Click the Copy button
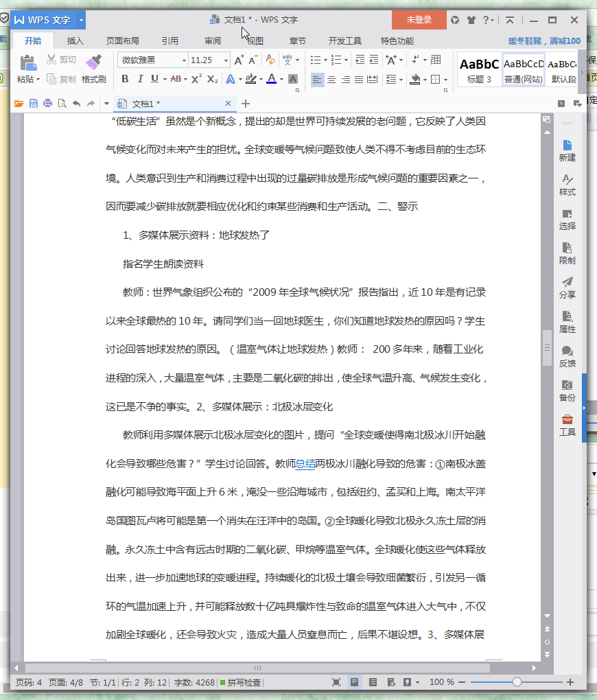Viewport: 597px width, 700px height. (x=61, y=80)
